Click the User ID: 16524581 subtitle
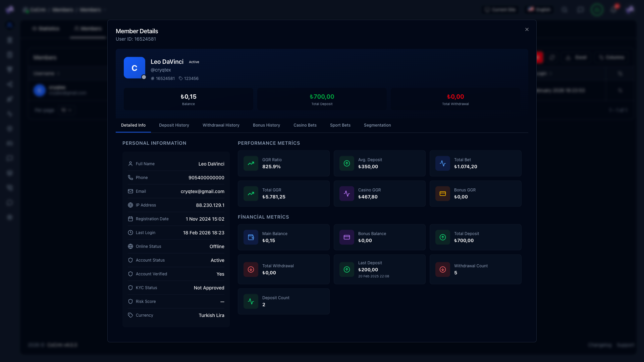The width and height of the screenshot is (644, 362). [x=136, y=39]
